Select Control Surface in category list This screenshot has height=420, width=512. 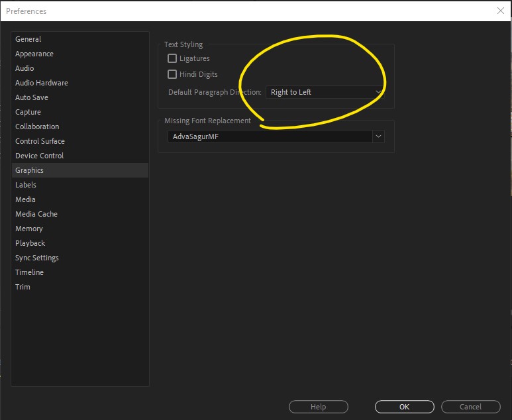tap(40, 141)
